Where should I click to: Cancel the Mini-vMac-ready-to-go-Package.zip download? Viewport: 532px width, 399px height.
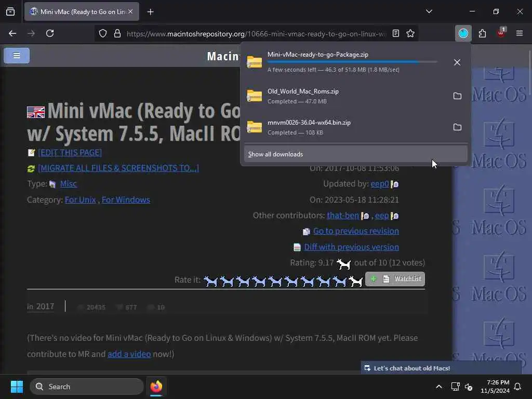(457, 62)
